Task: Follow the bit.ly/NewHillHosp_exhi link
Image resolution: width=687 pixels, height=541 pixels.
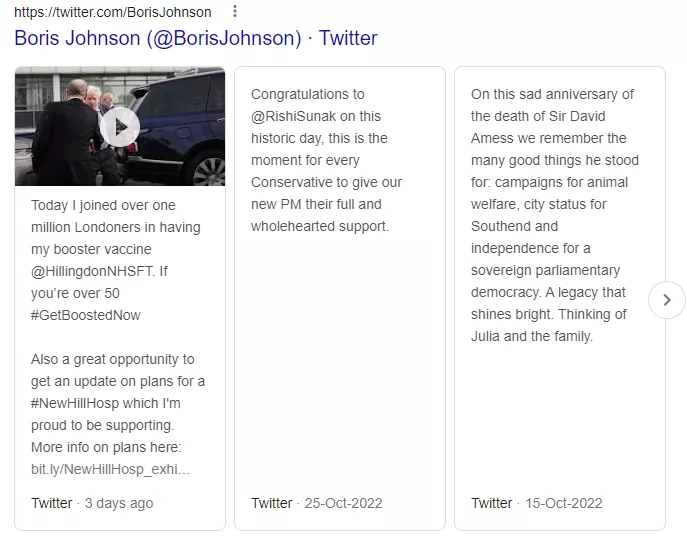Action: pyautogui.click(x=110, y=469)
